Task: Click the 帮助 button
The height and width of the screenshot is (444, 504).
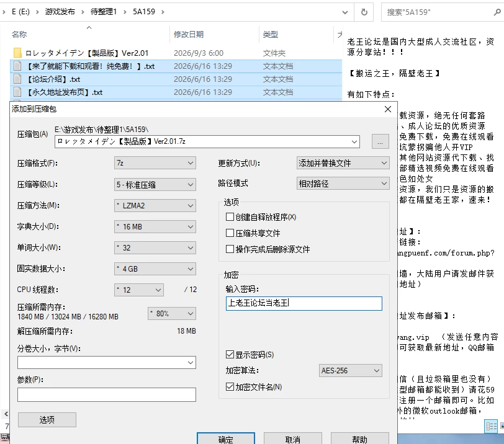Action: coord(359,438)
